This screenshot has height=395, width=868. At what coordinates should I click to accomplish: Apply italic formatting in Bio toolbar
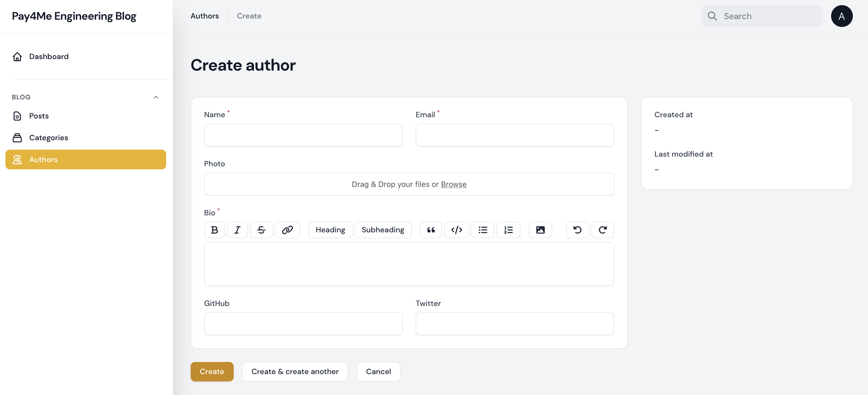[x=237, y=230]
